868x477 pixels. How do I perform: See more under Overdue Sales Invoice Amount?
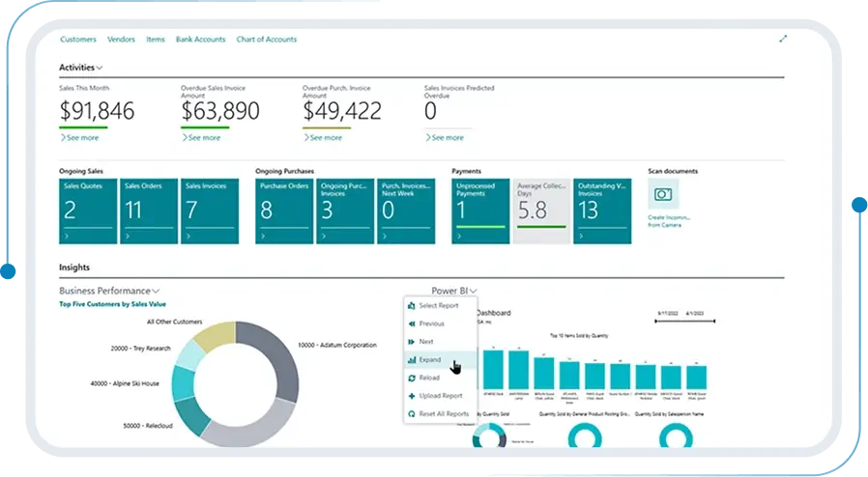tap(201, 138)
